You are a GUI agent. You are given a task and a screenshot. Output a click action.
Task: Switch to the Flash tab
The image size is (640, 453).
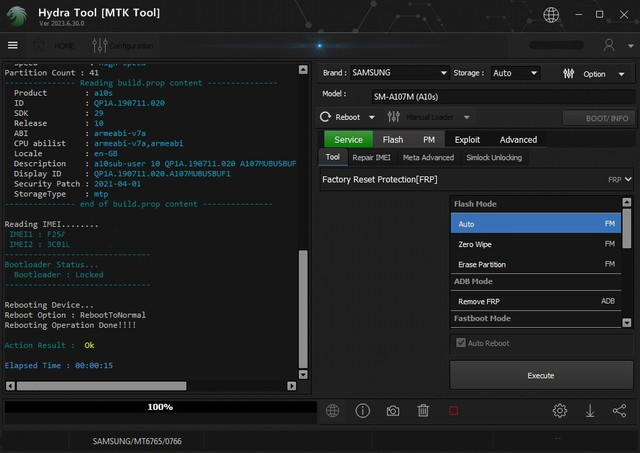pos(393,140)
